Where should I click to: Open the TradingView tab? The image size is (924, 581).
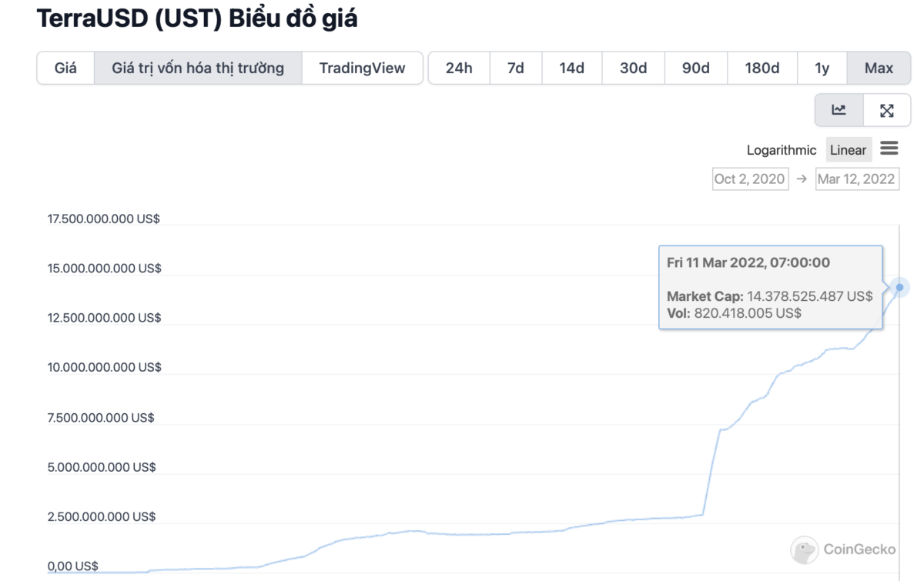(362, 68)
